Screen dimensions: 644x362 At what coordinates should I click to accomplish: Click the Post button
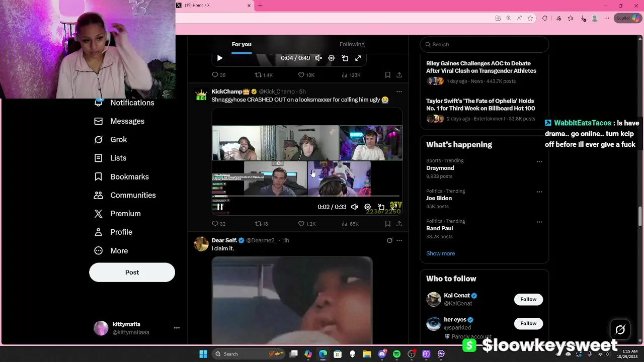point(132,272)
